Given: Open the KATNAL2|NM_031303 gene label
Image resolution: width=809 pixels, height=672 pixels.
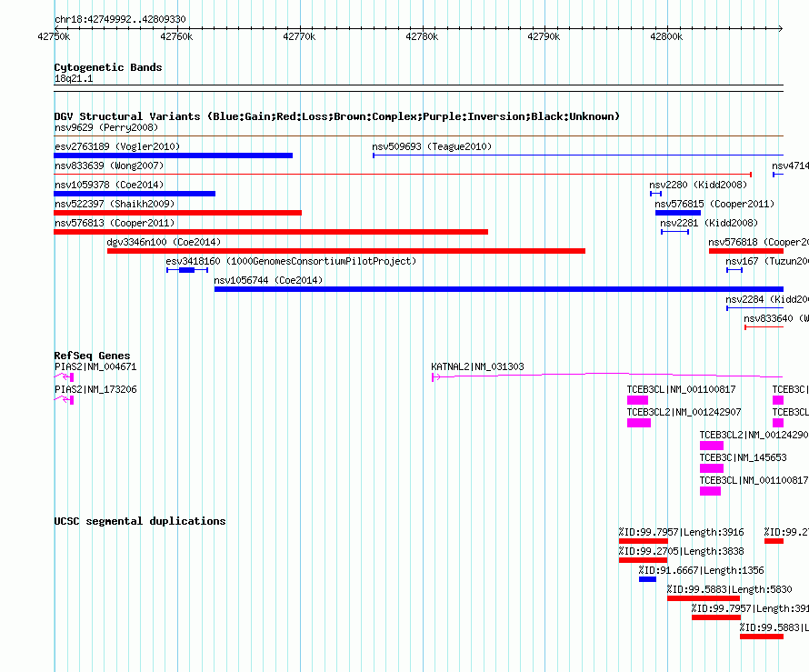Looking at the screenshot, I should click(477, 367).
